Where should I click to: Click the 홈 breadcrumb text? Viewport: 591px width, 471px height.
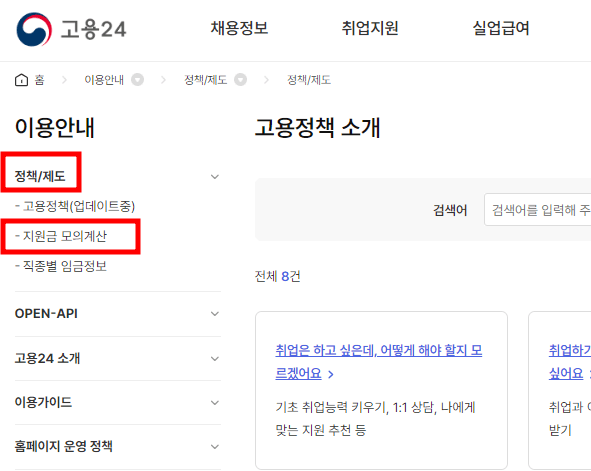pos(40,80)
